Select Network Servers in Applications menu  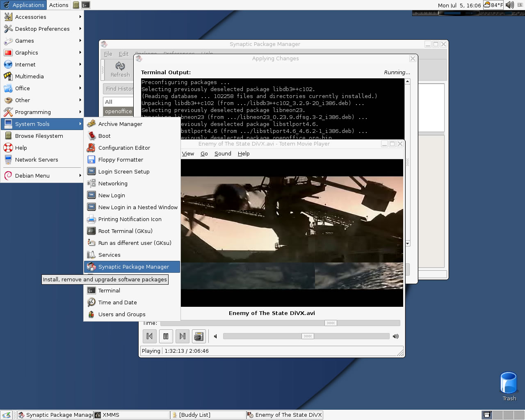[42, 160]
